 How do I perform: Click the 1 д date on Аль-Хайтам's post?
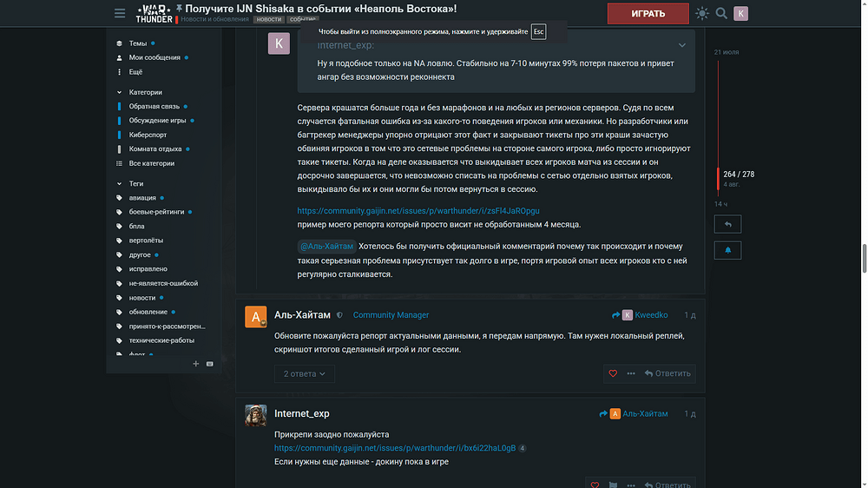tap(690, 315)
